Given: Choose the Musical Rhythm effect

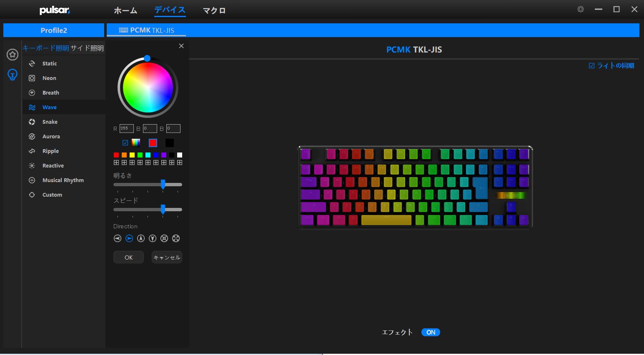Looking at the screenshot, I should (64, 180).
